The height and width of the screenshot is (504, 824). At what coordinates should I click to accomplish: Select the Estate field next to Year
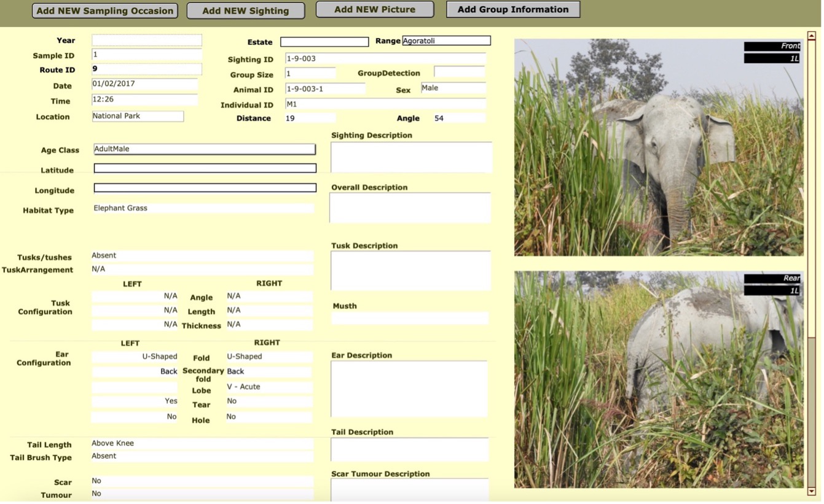(324, 42)
